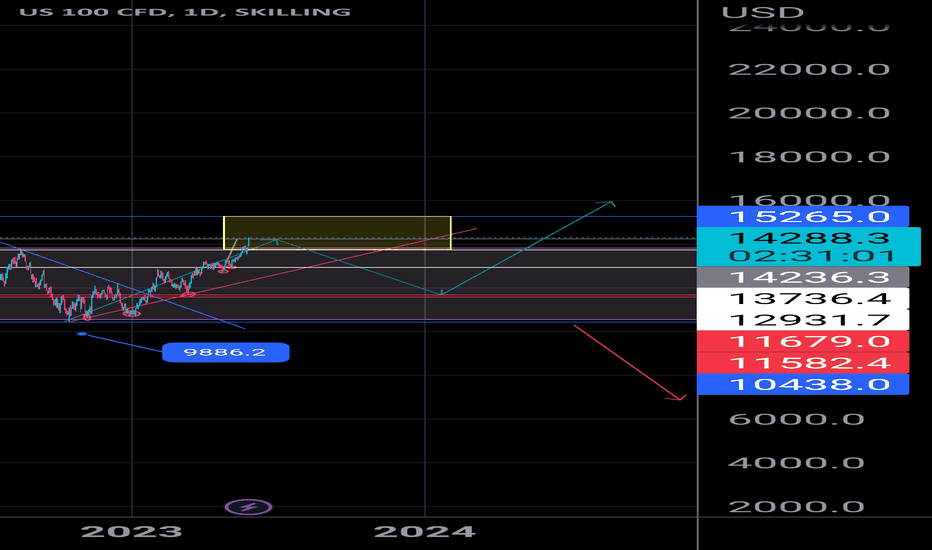
Task: Click the 2024 time axis label
Action: [x=424, y=532]
